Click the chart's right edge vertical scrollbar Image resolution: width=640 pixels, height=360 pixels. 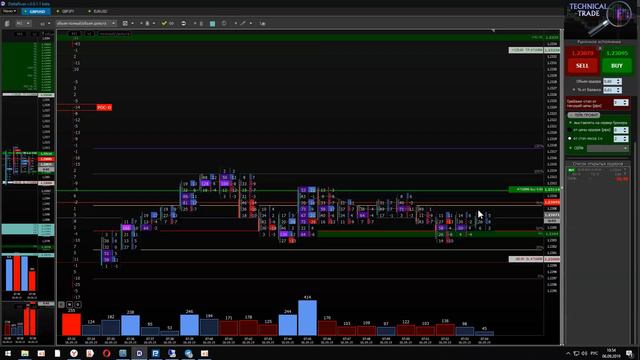562,188
